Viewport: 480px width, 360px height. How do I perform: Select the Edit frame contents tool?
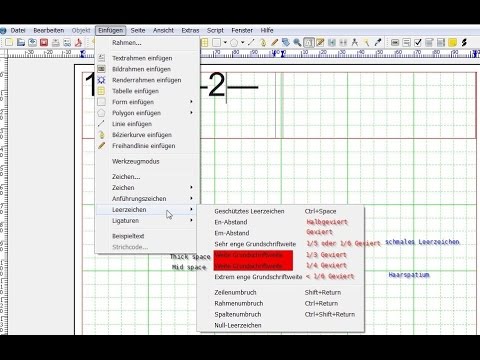pyautogui.click(x=309, y=42)
